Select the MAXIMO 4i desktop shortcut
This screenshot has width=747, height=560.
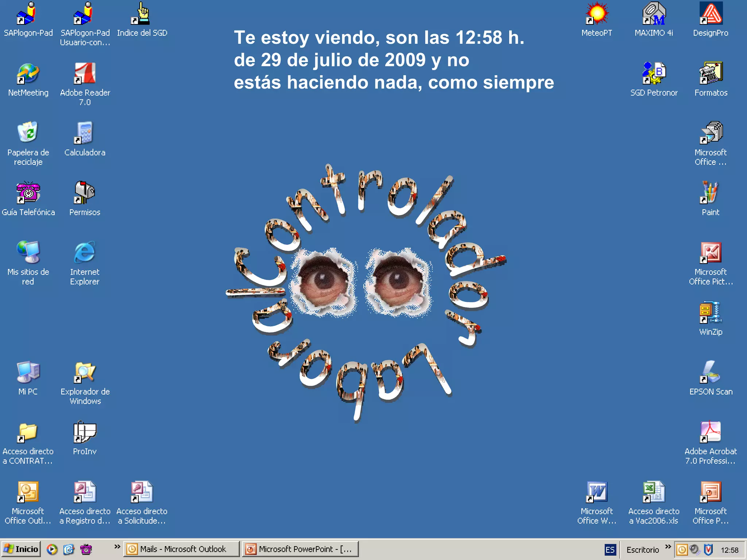pyautogui.click(x=654, y=15)
